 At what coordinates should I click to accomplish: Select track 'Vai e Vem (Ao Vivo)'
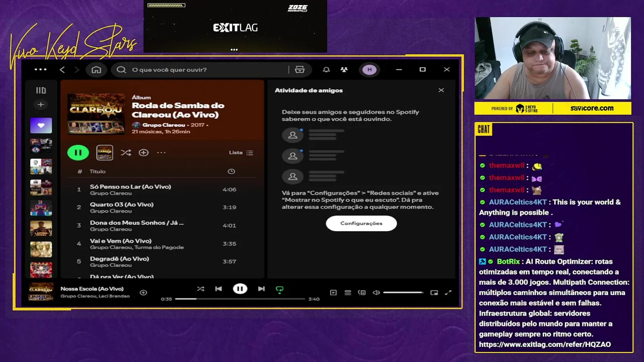161,243
